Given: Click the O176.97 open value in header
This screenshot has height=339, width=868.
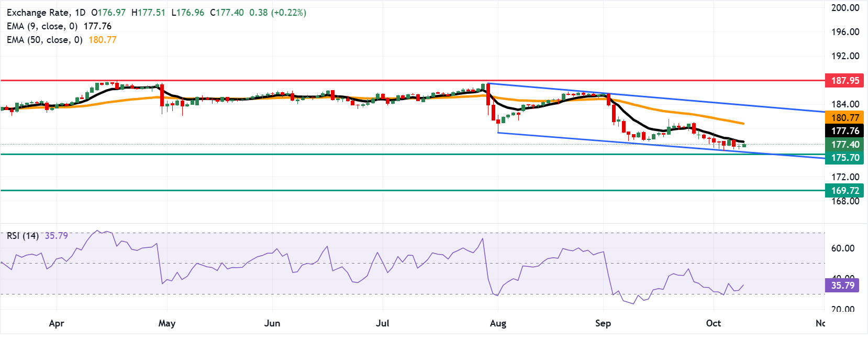Looking at the screenshot, I should [x=108, y=13].
